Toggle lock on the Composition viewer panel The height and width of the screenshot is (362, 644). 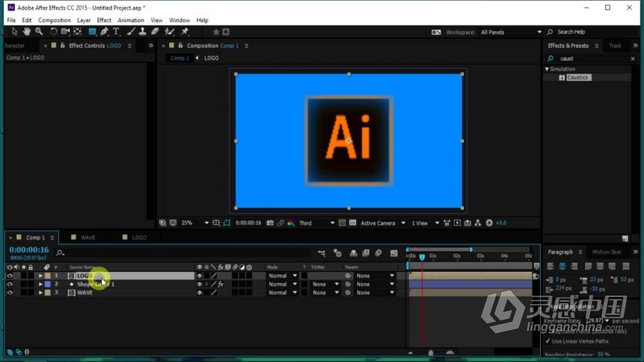point(180,46)
